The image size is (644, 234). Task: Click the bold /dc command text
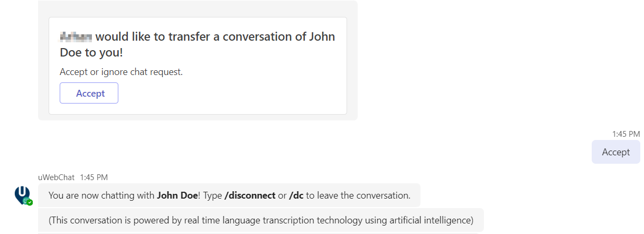click(x=296, y=195)
